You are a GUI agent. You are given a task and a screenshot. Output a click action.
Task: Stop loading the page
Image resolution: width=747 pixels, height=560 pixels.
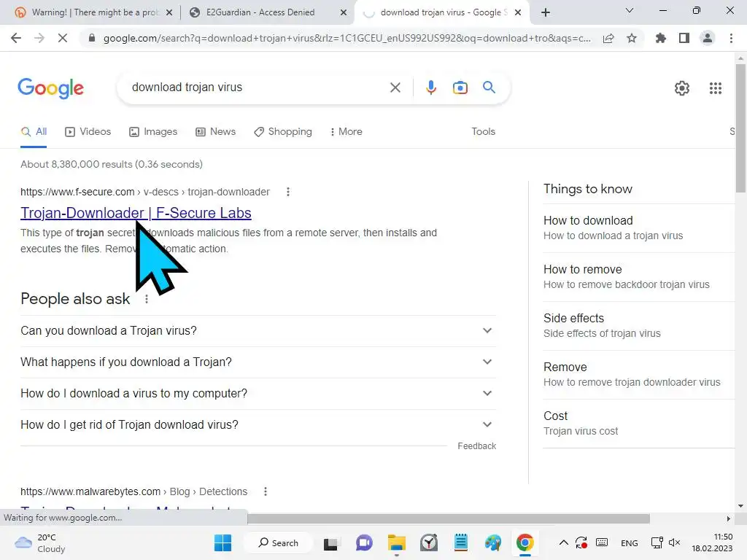coord(63,38)
